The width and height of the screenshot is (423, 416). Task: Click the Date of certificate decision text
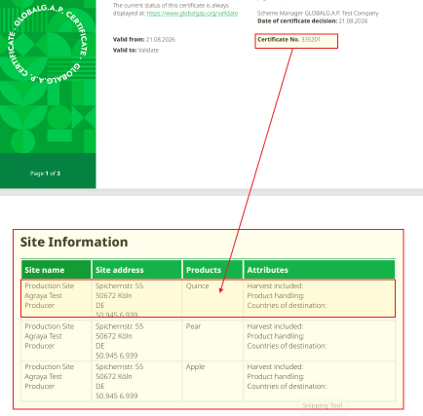[x=312, y=21]
